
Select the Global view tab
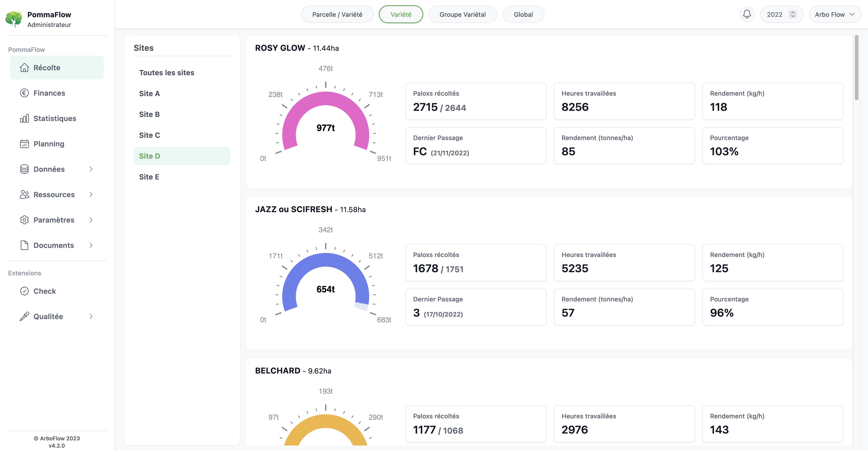point(523,14)
